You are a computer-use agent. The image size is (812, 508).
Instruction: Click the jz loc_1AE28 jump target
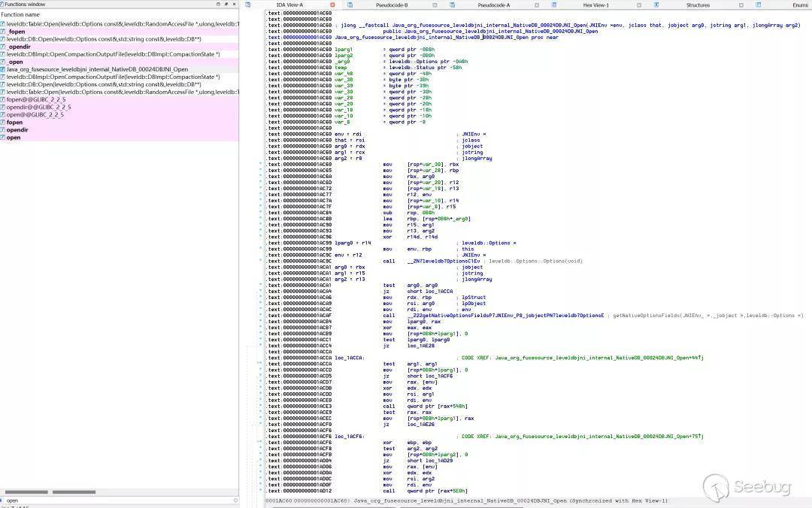click(420, 346)
